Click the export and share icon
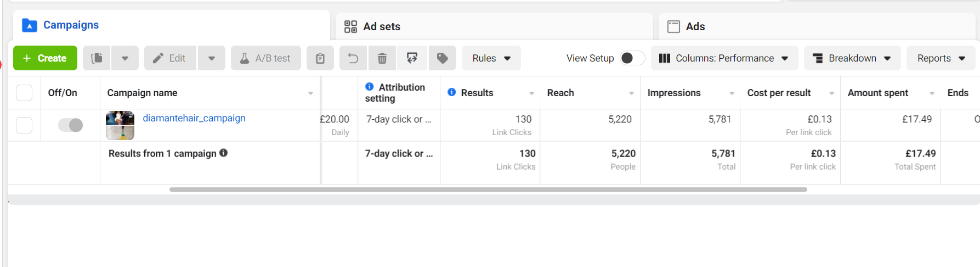The image size is (980, 267). (x=412, y=58)
